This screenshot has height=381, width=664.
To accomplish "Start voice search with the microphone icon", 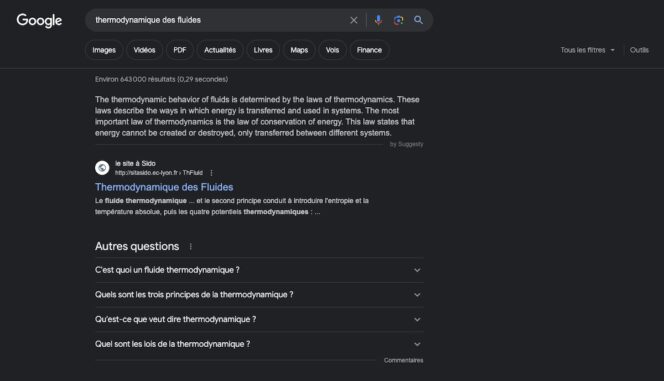I will pos(378,20).
